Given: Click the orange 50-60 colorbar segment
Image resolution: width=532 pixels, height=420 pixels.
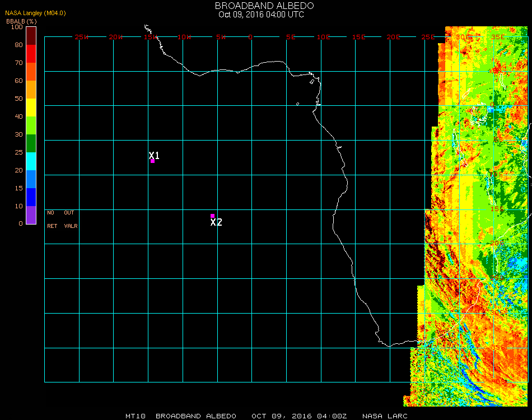Looking at the screenshot, I should 31,89.
